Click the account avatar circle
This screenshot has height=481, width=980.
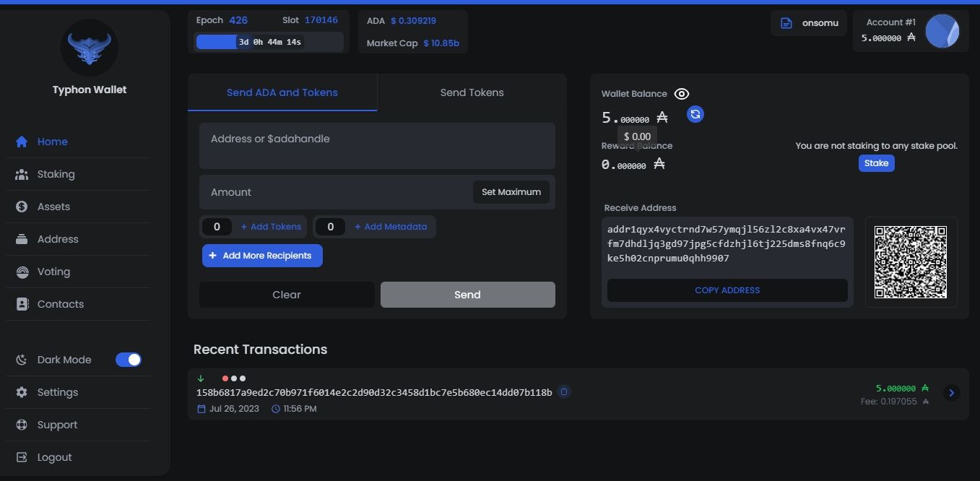point(942,31)
